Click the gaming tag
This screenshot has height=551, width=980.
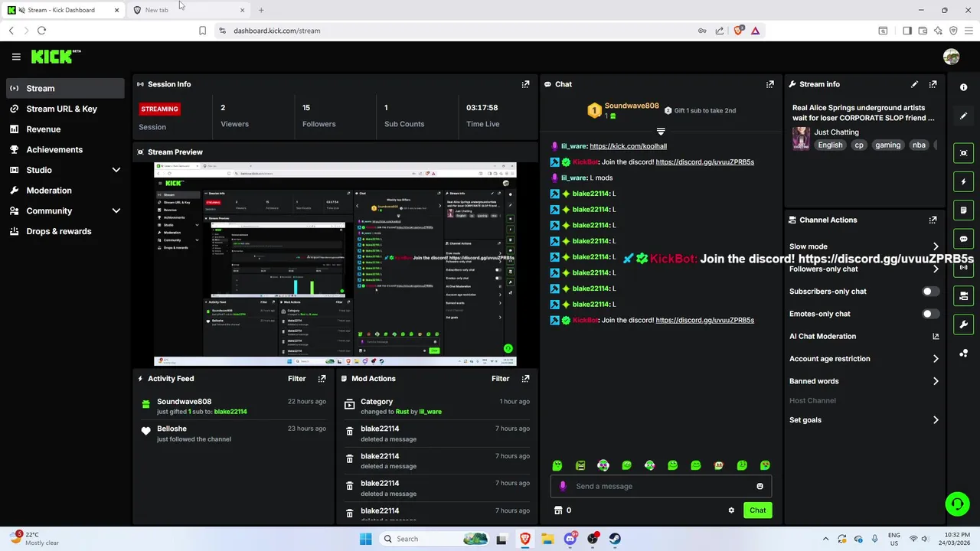pos(887,145)
